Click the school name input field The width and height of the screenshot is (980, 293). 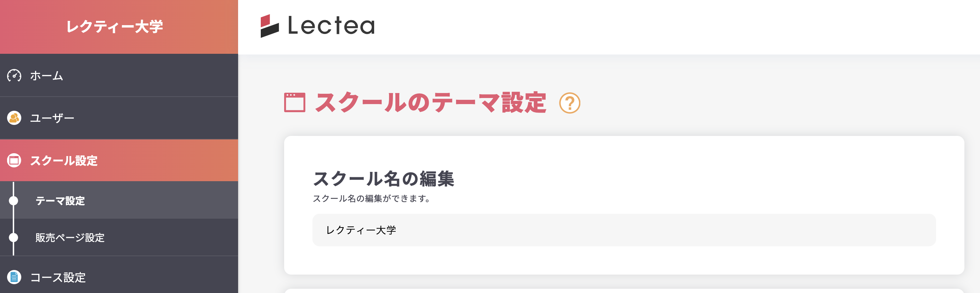[x=624, y=230]
